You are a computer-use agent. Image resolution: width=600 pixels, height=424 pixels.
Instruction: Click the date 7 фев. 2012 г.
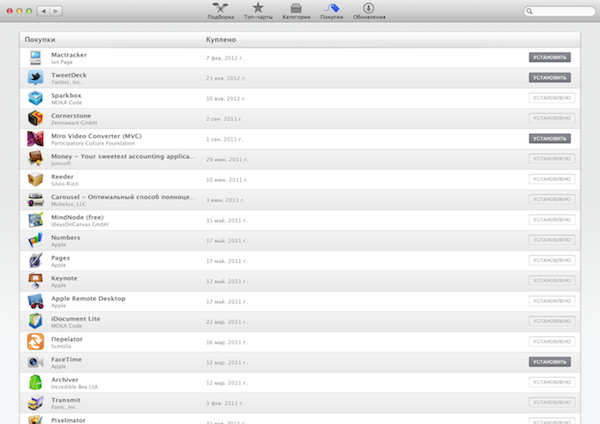(x=225, y=58)
